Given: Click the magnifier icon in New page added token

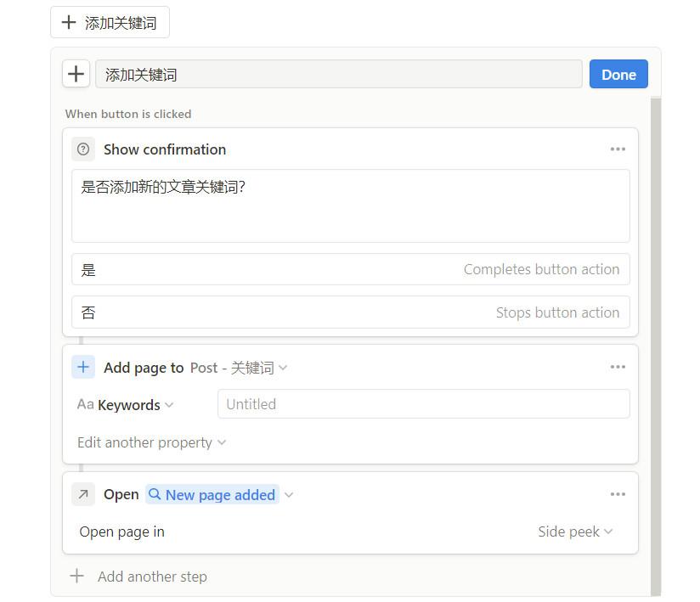Looking at the screenshot, I should click(x=153, y=494).
